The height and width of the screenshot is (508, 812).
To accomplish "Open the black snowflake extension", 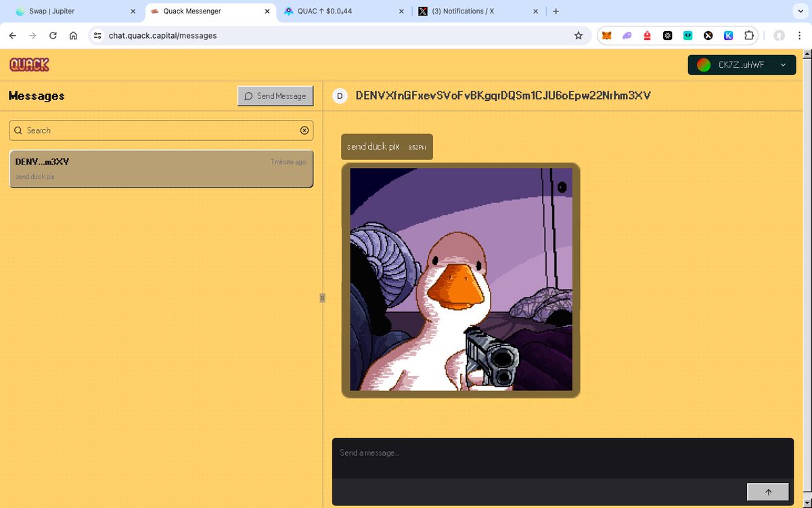I will (667, 35).
